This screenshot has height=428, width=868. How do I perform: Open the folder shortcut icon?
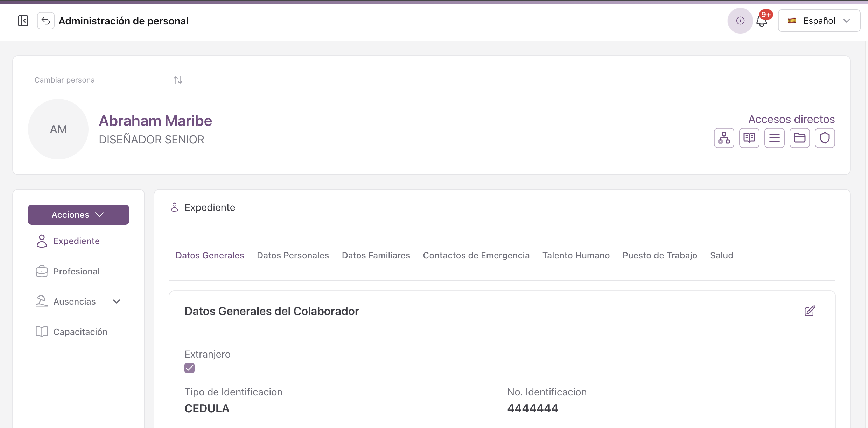tap(800, 138)
